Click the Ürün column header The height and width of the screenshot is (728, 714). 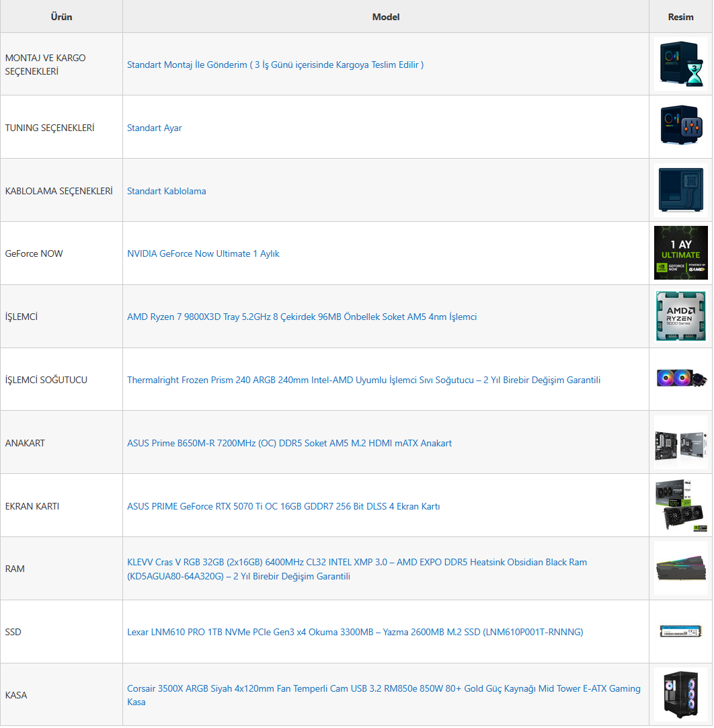pyautogui.click(x=61, y=17)
